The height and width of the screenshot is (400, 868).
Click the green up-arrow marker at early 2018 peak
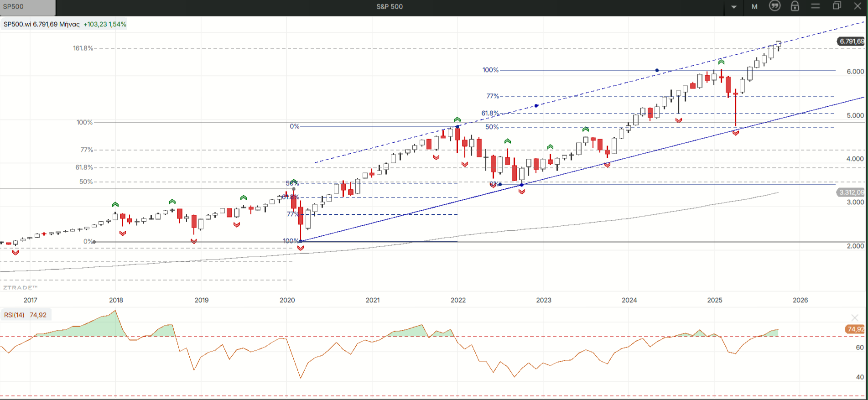point(115,204)
